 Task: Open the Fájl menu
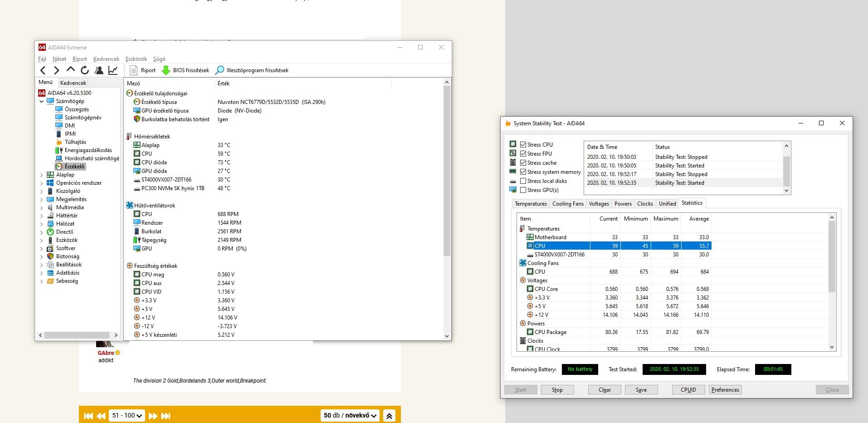tap(42, 59)
